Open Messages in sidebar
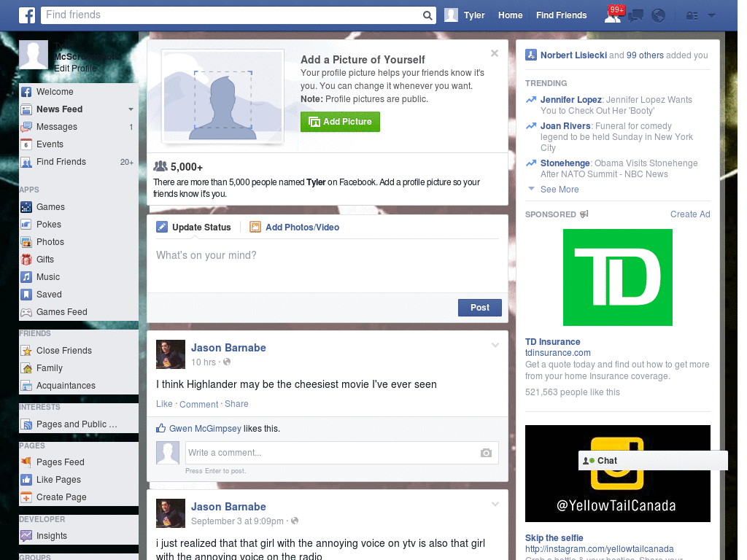This screenshot has height=560, width=747. pos(79,127)
